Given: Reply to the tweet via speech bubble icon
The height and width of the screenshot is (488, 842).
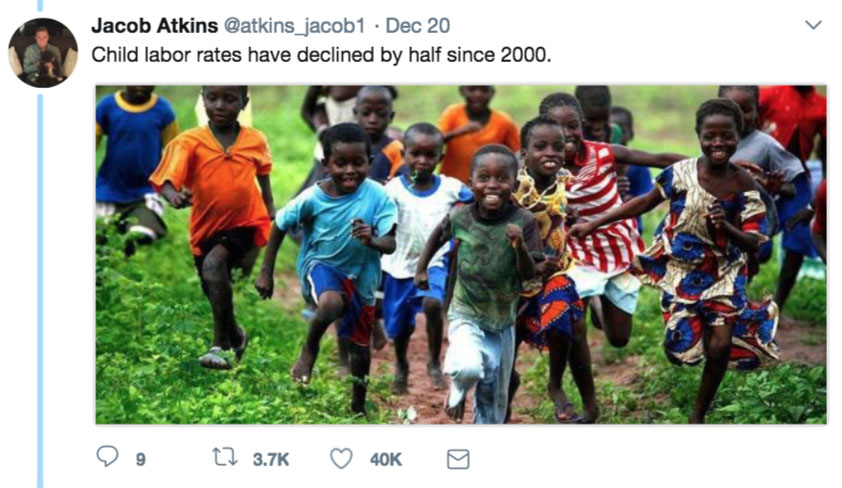Looking at the screenshot, I should tap(107, 458).
